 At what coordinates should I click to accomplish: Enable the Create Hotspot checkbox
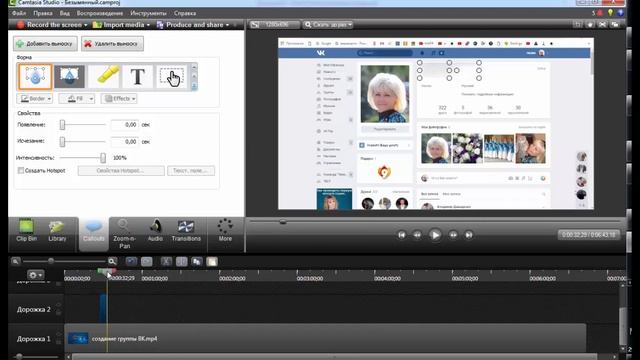click(x=20, y=171)
